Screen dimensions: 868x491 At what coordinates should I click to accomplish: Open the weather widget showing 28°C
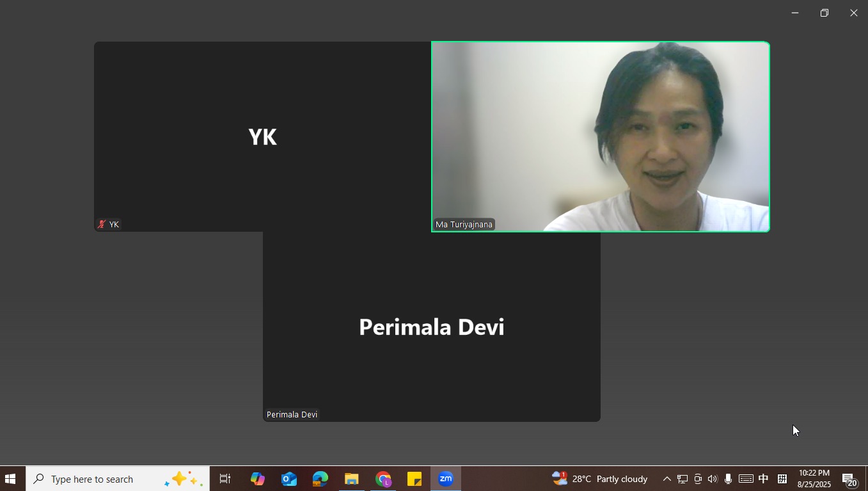[x=600, y=479]
